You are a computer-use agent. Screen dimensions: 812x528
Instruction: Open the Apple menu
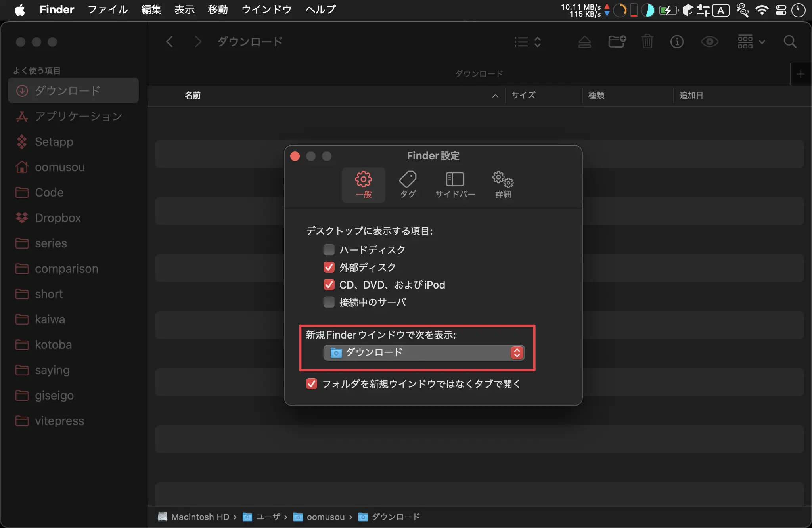click(x=20, y=10)
